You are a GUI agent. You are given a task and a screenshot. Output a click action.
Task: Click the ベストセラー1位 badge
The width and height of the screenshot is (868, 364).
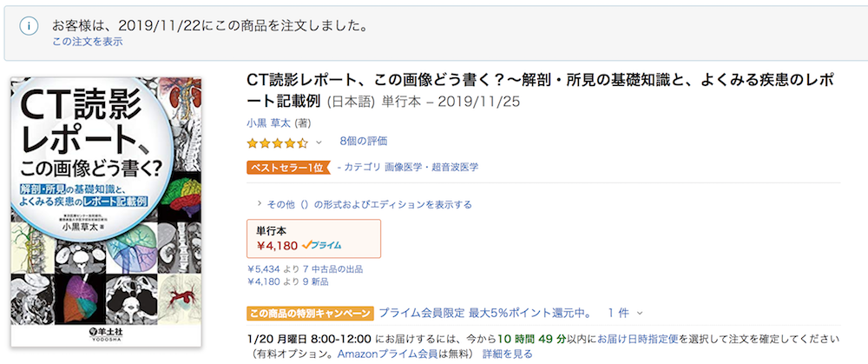[288, 168]
